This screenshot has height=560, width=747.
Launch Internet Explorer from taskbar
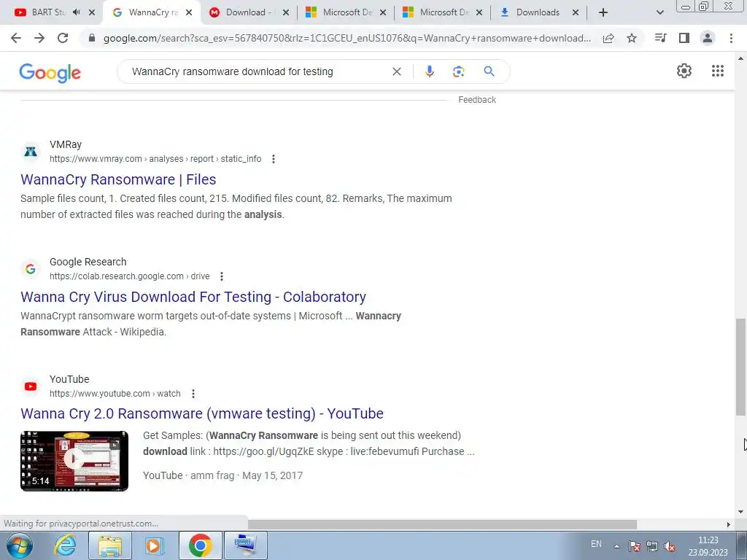pos(64,545)
